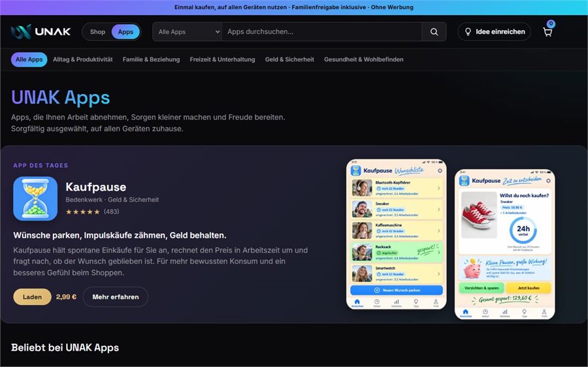Focus the Apps durchsuchen search field
This screenshot has width=588, height=367.
(x=321, y=32)
